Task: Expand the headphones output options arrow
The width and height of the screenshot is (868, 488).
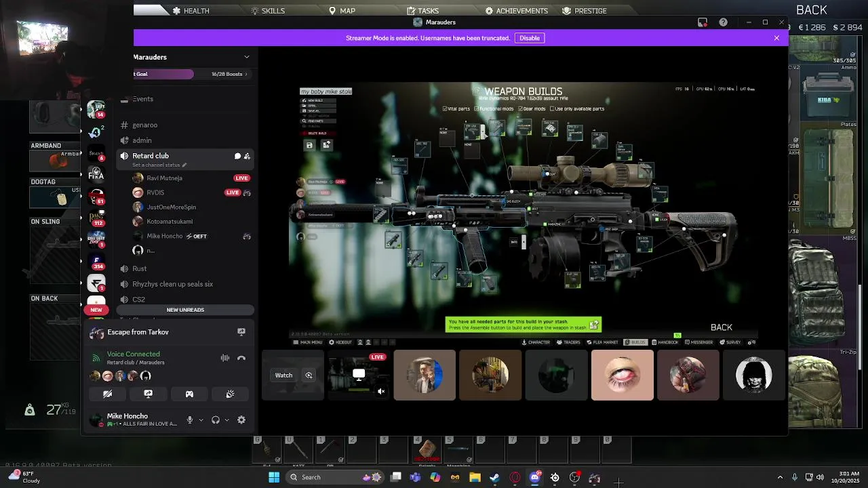Action: 226,420
